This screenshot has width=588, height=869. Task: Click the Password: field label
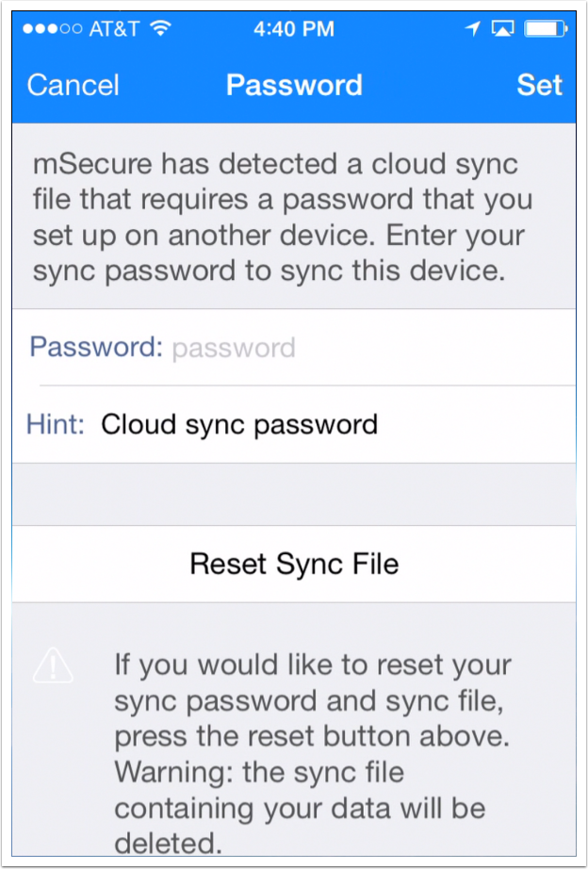96,348
